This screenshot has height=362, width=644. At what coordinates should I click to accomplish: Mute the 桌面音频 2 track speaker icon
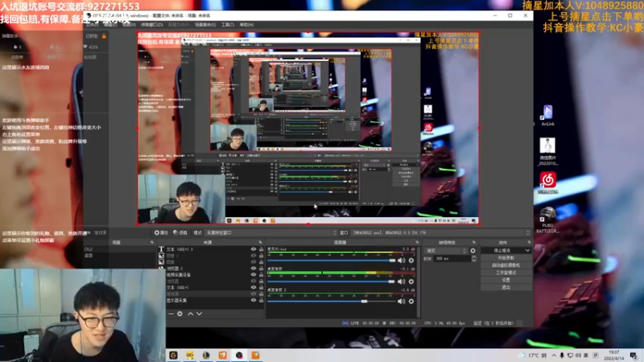click(401, 301)
